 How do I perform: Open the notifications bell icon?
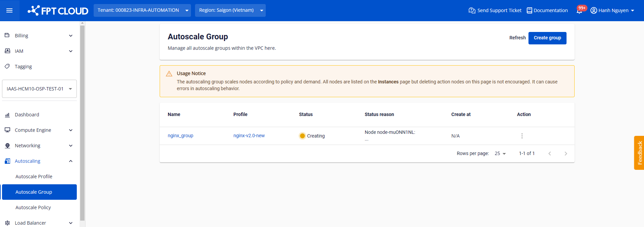point(579,11)
